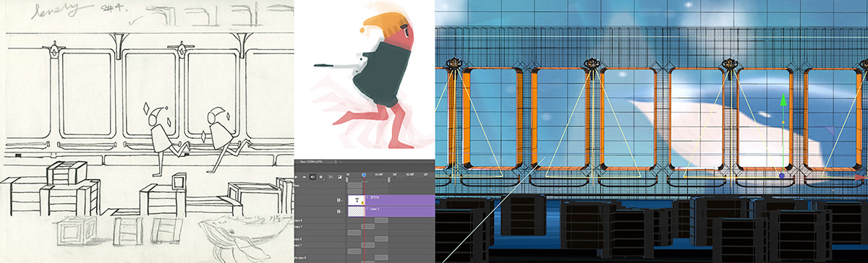Click the 01:00f mark on time ruler

(379, 174)
